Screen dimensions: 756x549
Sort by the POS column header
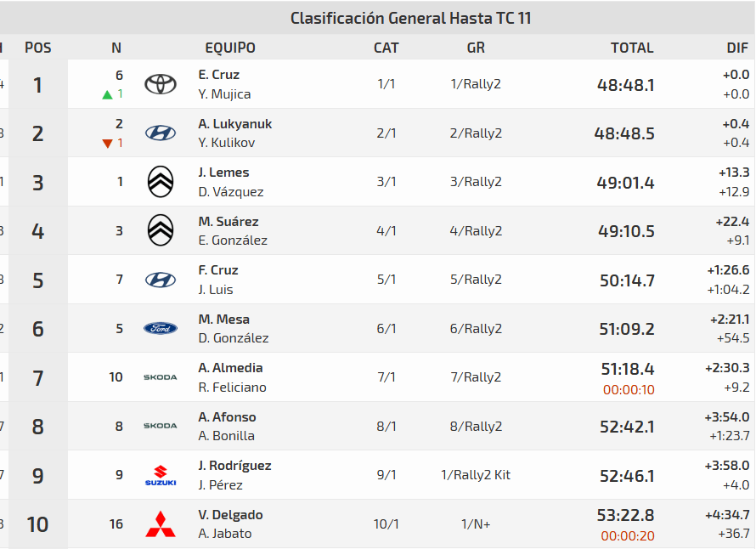click(38, 48)
